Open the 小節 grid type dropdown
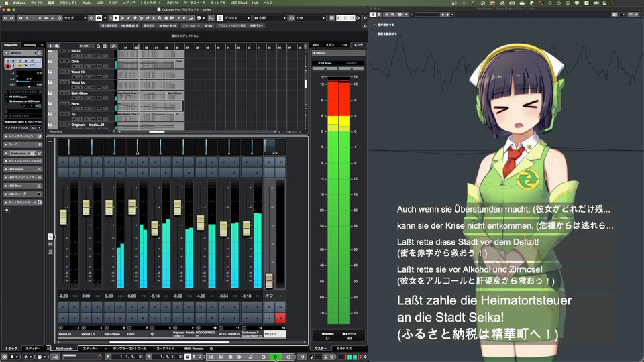The width and height of the screenshot is (644, 362). tap(270, 18)
